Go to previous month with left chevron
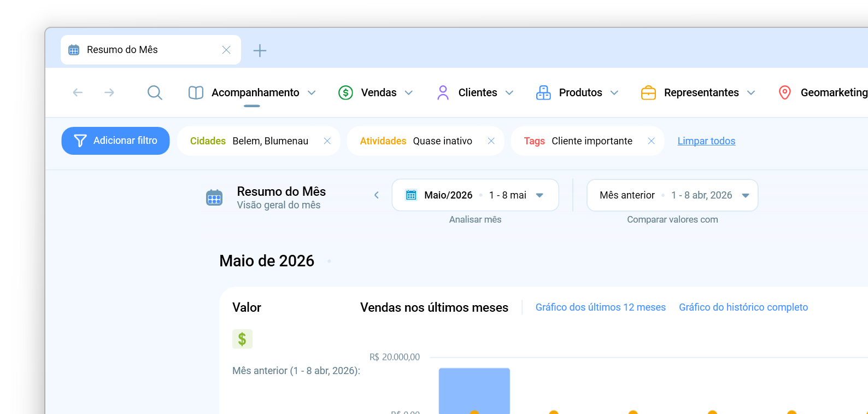 click(377, 195)
